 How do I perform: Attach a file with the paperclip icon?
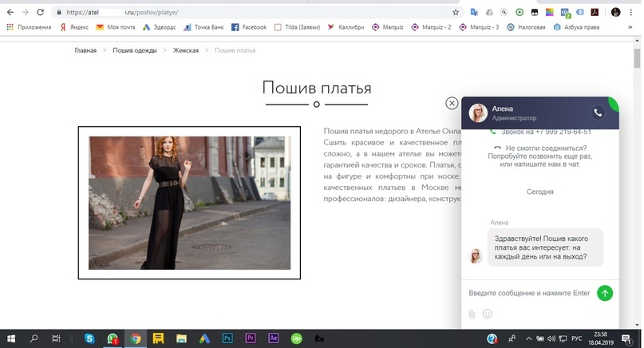pyautogui.click(x=472, y=314)
